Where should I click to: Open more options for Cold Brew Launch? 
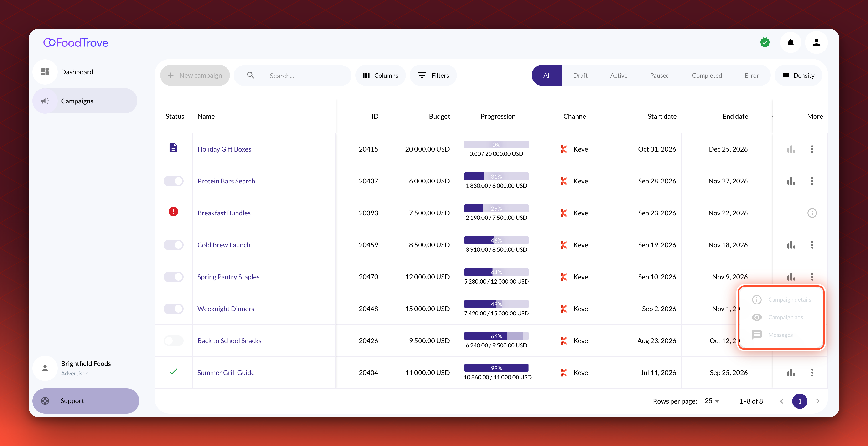tap(812, 245)
